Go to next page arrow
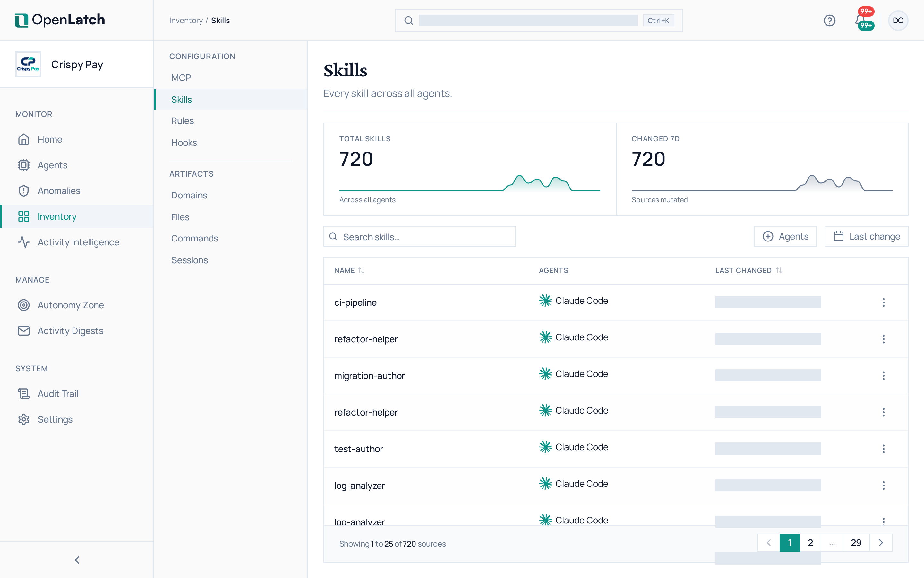The image size is (924, 578). click(881, 543)
